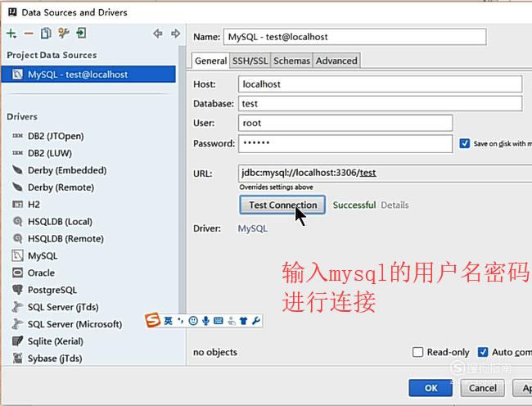Click left panel vertical scrollbar
This screenshot has width=532, height=406.
pos(183,180)
